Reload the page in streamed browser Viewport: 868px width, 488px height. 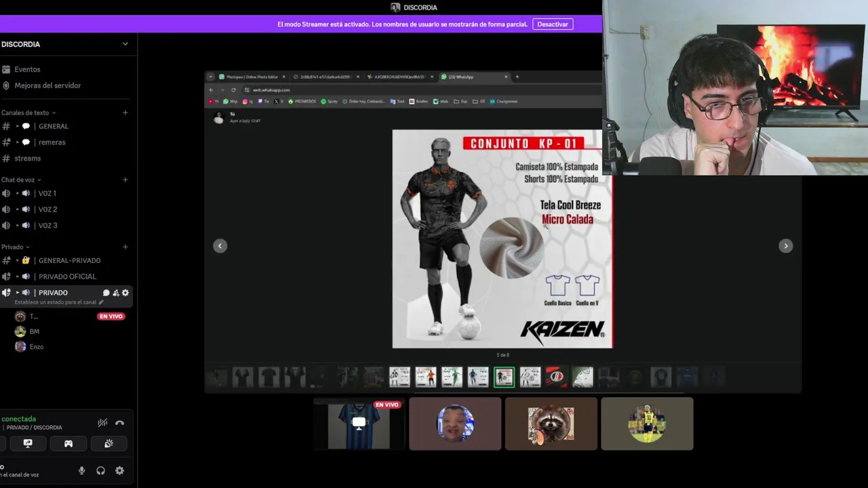[233, 89]
